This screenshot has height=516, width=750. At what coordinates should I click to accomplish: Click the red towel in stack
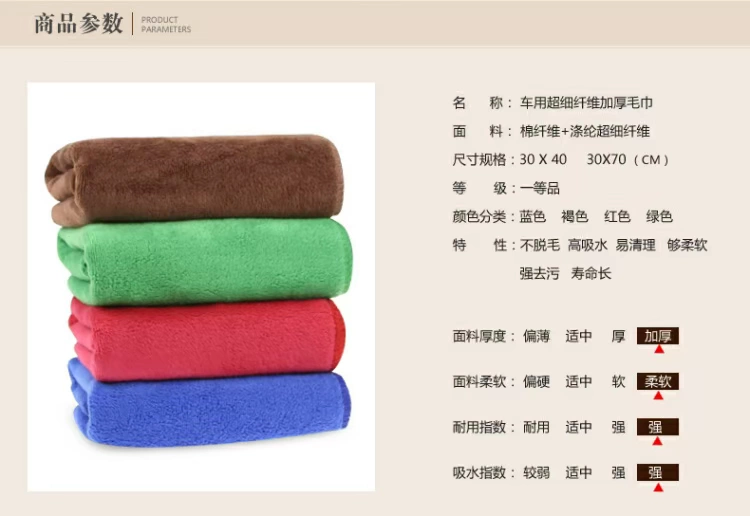pos(207,340)
